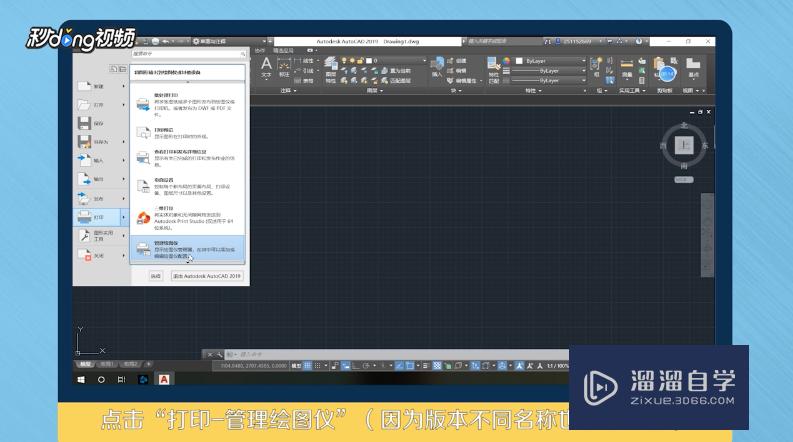Expand the Print (打印) submenu arrow
Viewport: 793px width, 442px height.
[123, 217]
